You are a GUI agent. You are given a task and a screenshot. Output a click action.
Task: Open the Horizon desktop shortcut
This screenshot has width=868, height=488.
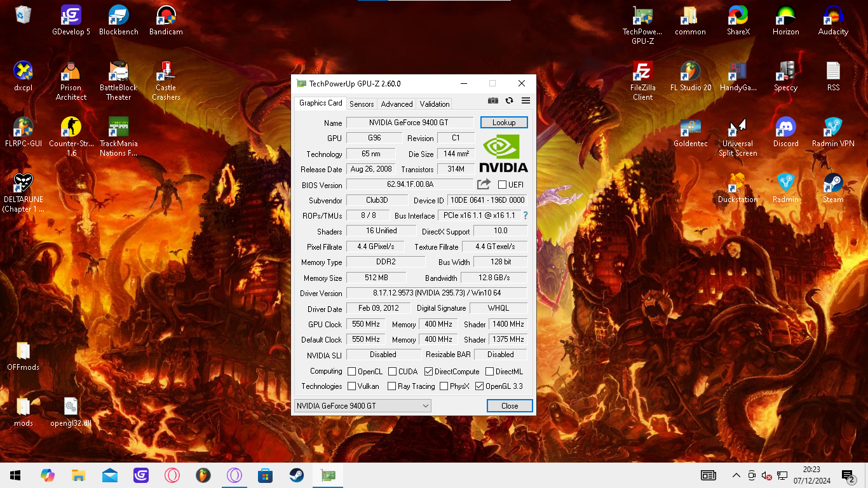coord(785,20)
